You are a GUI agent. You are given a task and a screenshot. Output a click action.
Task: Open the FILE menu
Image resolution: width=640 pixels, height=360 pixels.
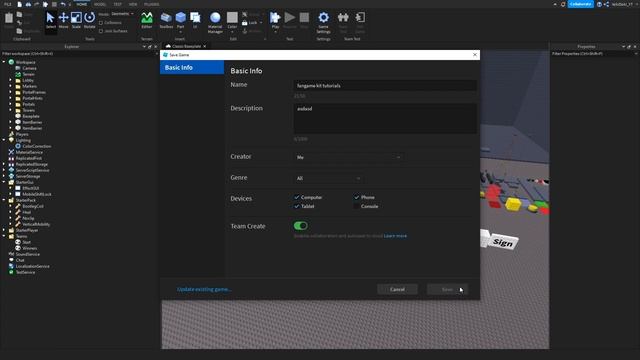pyautogui.click(x=8, y=4)
